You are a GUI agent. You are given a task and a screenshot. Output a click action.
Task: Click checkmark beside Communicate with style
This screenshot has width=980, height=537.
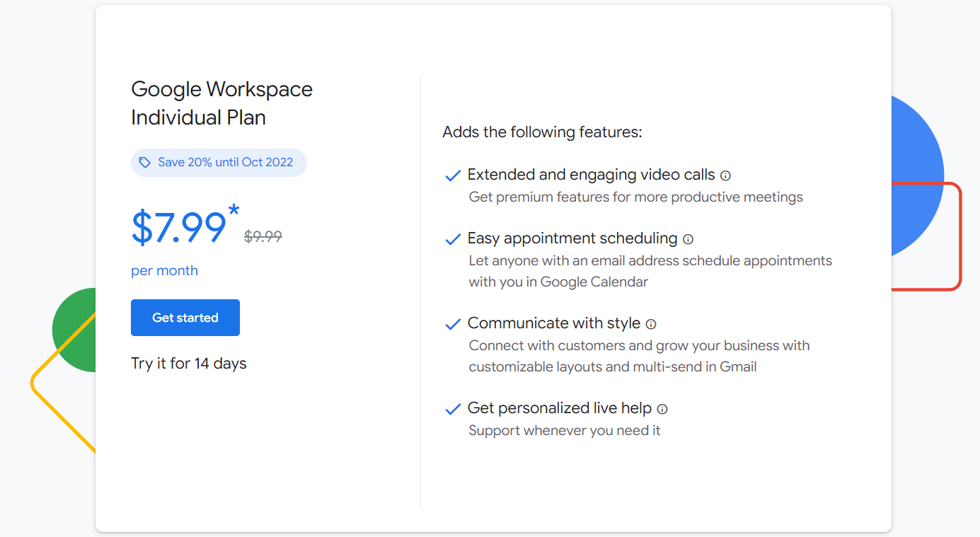tap(453, 325)
